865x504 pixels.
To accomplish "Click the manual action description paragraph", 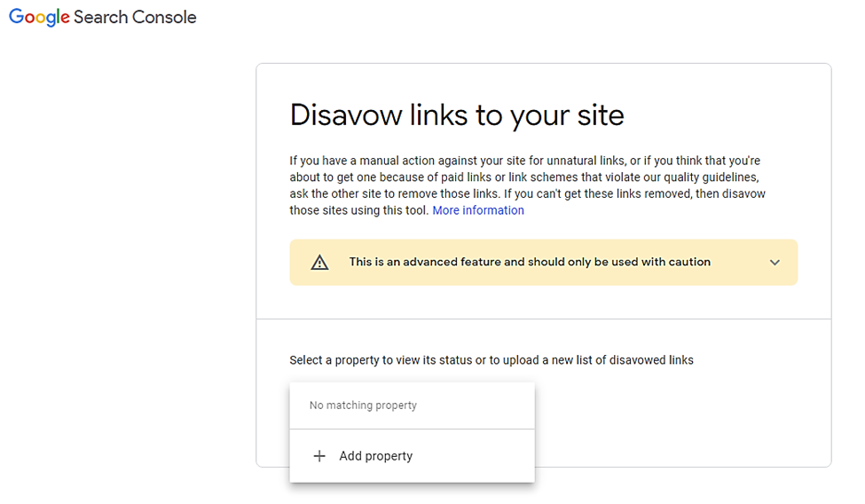I will click(527, 185).
